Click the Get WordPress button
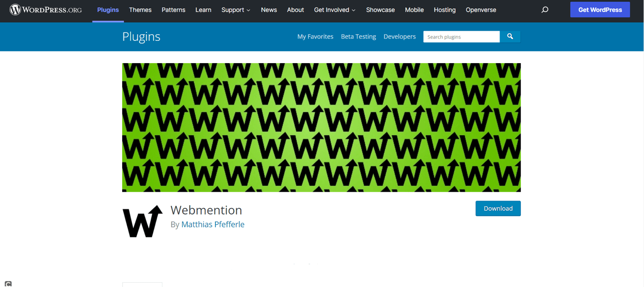 point(599,10)
